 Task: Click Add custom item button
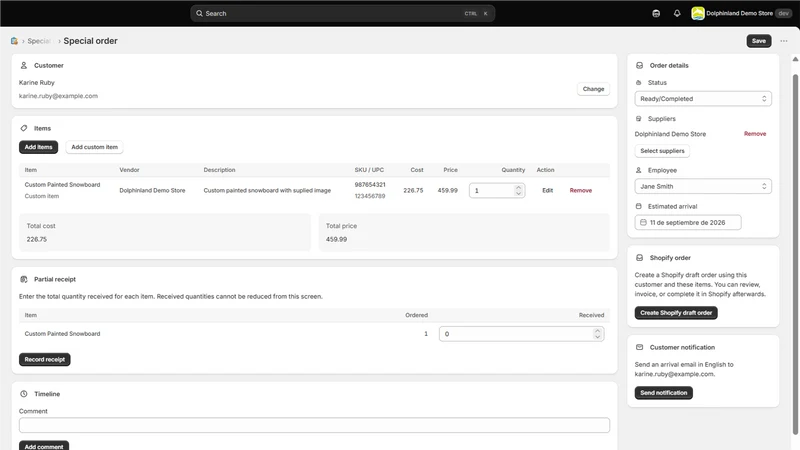[x=94, y=147]
